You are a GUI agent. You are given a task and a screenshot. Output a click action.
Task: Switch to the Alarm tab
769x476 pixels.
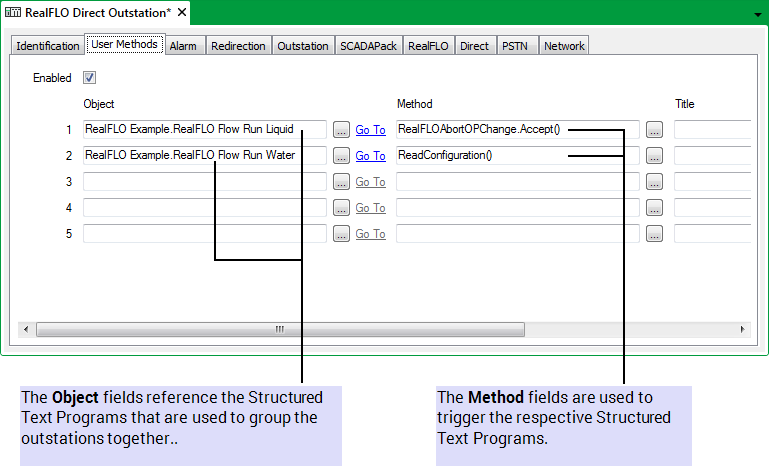point(183,46)
